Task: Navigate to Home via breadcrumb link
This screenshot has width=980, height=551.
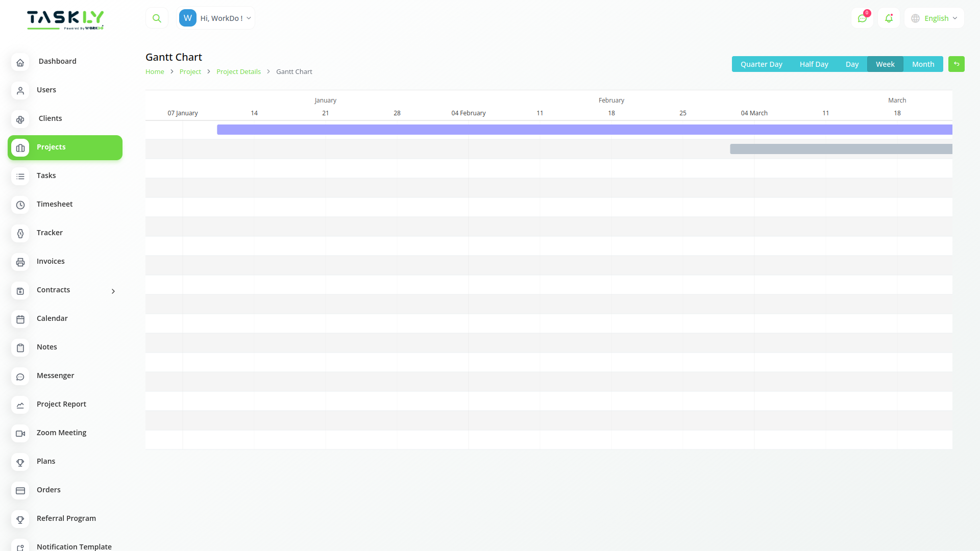Action: (x=155, y=71)
